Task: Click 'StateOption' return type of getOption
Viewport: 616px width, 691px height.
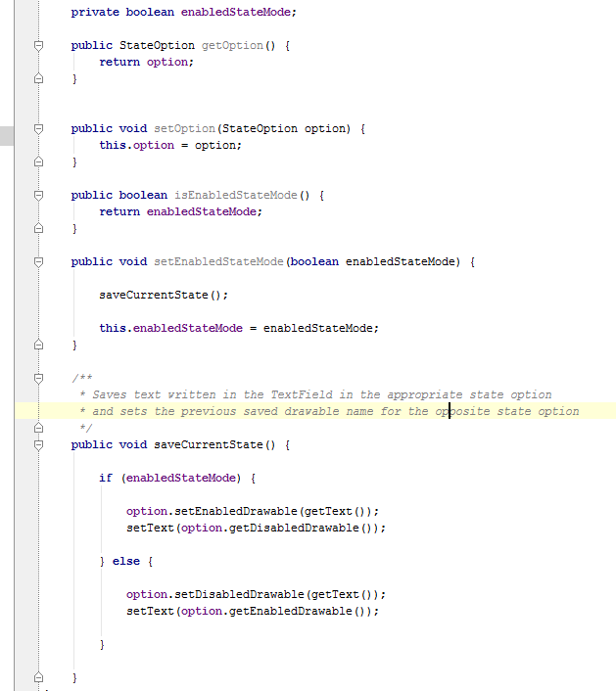Action: pos(157,45)
